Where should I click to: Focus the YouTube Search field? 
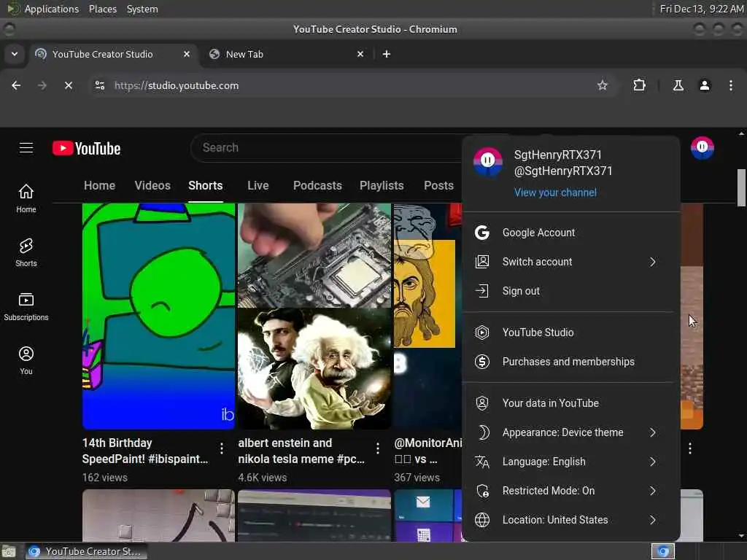tap(326, 147)
